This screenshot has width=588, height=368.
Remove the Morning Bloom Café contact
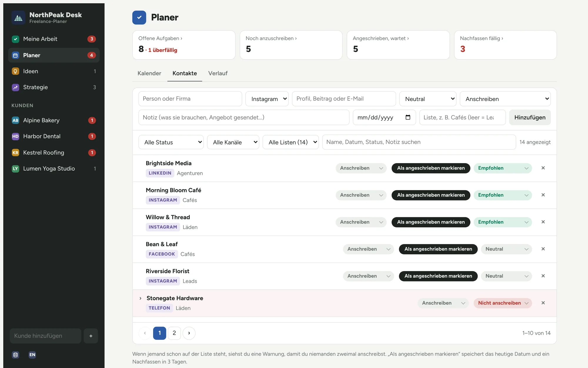click(543, 195)
